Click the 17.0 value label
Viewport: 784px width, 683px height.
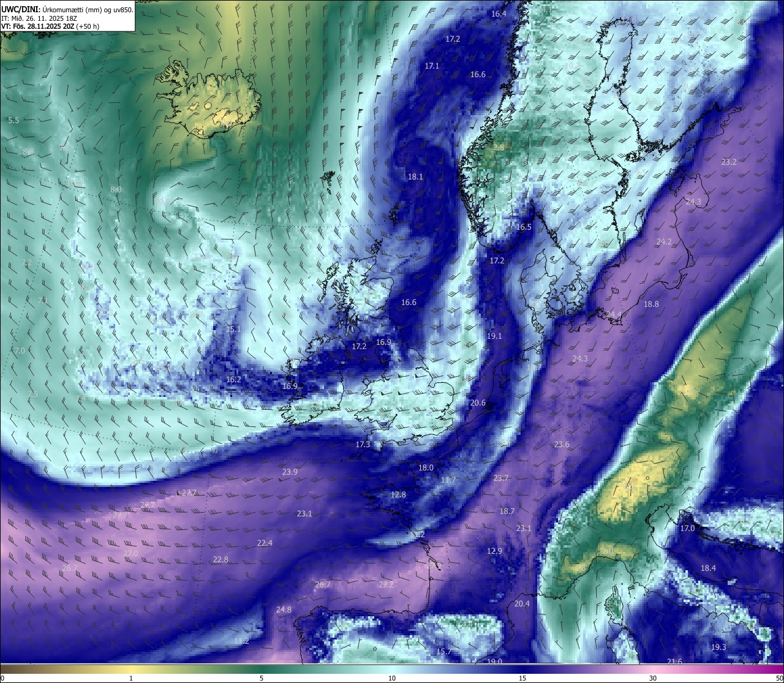(688, 528)
